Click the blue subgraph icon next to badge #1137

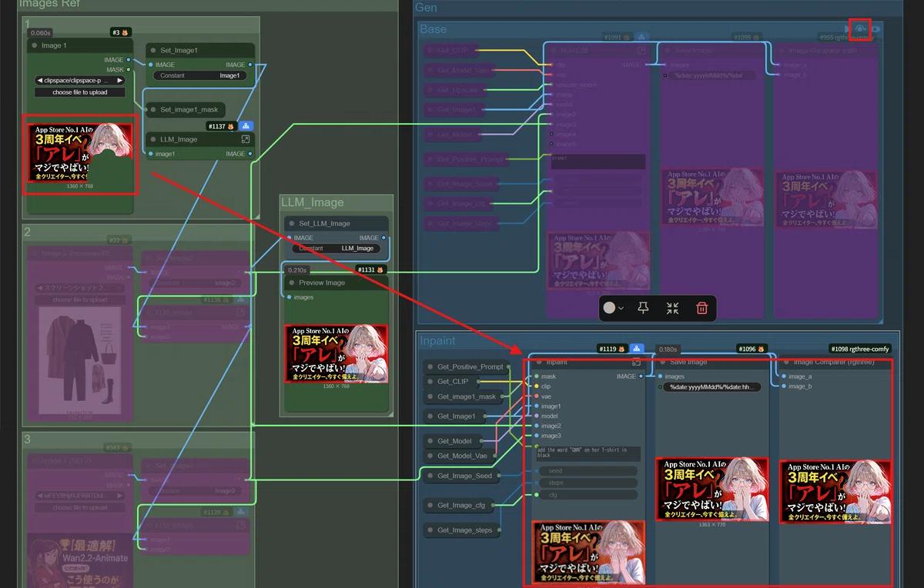point(246,125)
